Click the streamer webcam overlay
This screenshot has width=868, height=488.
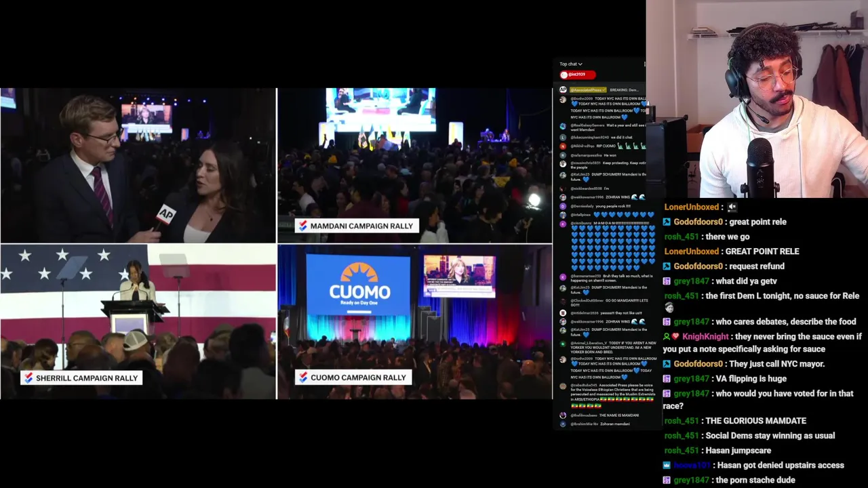tap(757, 99)
